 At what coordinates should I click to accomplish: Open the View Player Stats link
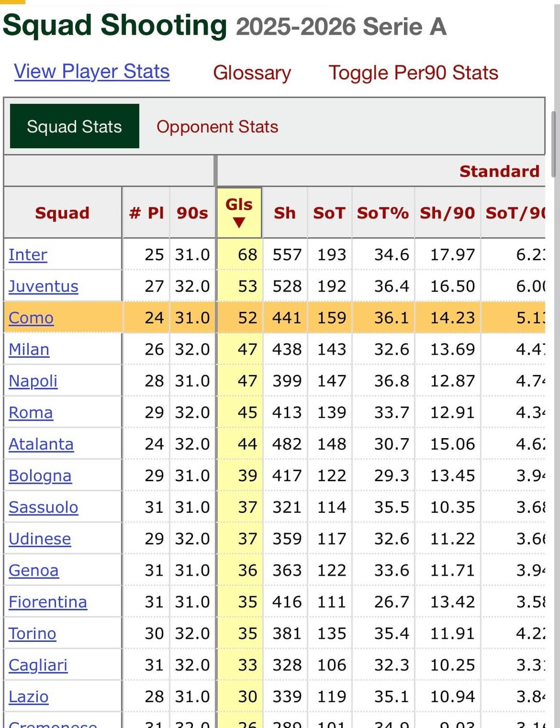click(92, 72)
